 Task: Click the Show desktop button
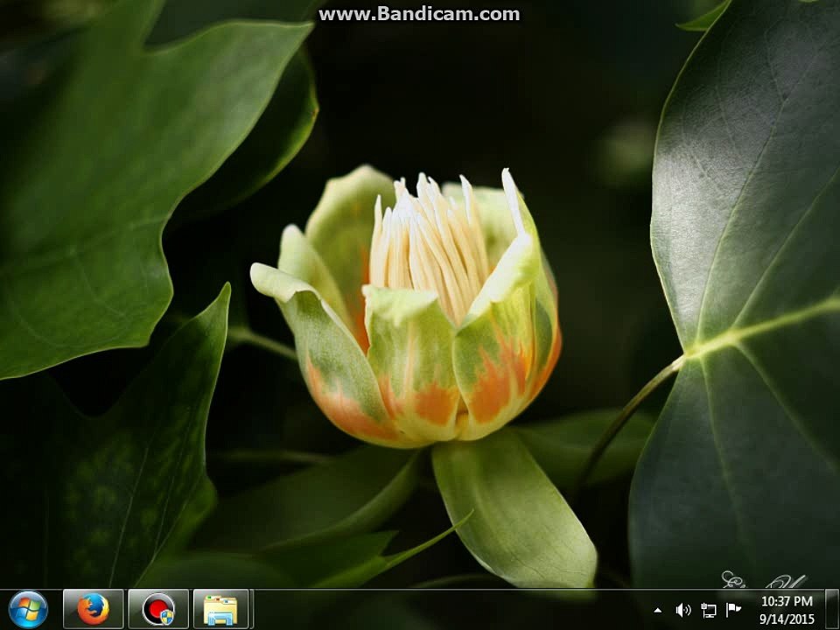(x=832, y=610)
